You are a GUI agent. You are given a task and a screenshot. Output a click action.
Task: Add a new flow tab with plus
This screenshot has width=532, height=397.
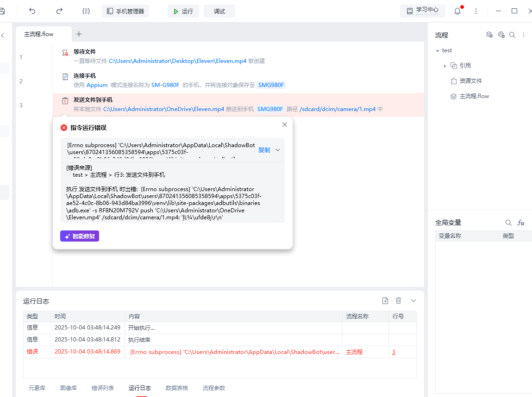(x=79, y=34)
